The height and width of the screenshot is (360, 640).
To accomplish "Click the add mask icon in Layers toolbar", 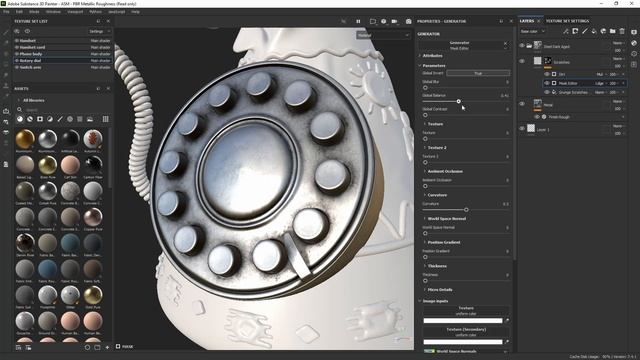I will pyautogui.click(x=575, y=31).
